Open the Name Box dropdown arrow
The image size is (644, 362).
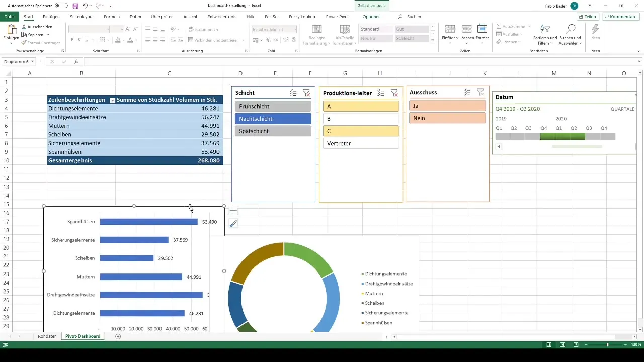(x=33, y=62)
